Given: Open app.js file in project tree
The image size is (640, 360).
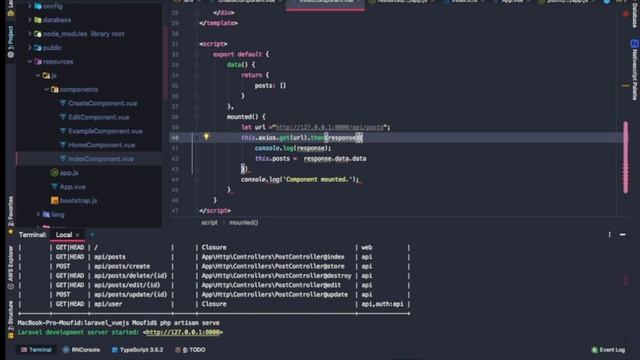Looking at the screenshot, I should tap(69, 173).
